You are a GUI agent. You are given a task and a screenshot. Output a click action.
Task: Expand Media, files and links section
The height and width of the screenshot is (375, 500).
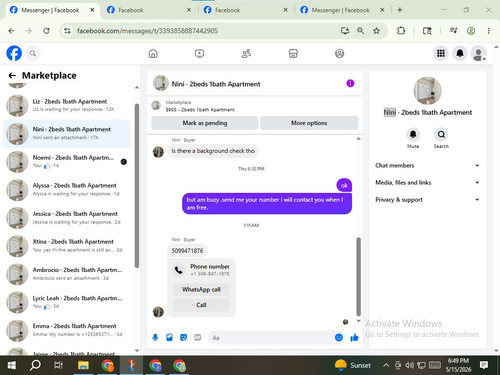click(x=427, y=182)
